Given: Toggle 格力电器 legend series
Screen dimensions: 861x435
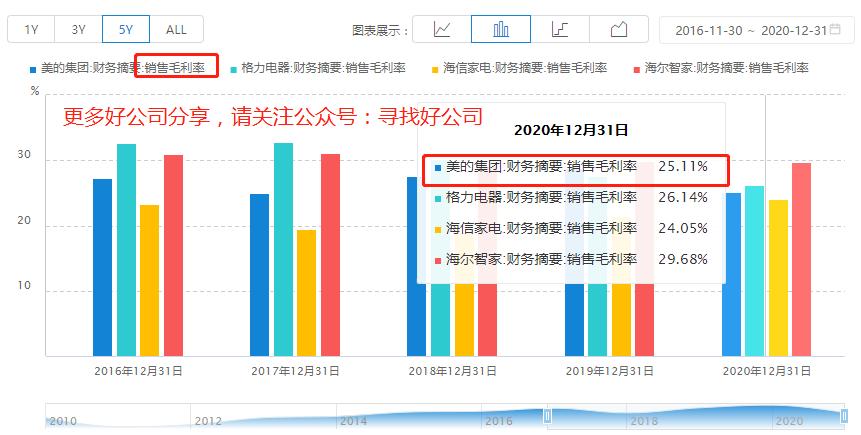Looking at the screenshot, I should 318,68.
